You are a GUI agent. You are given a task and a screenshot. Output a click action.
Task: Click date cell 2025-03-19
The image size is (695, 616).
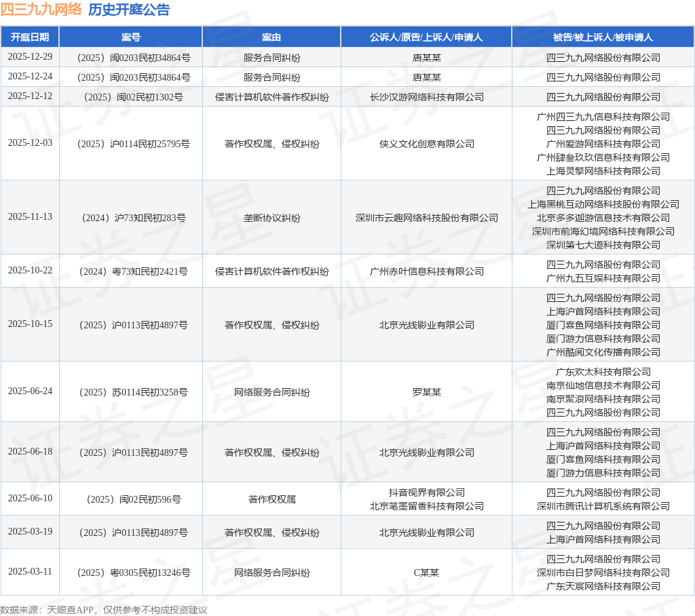[30, 531]
